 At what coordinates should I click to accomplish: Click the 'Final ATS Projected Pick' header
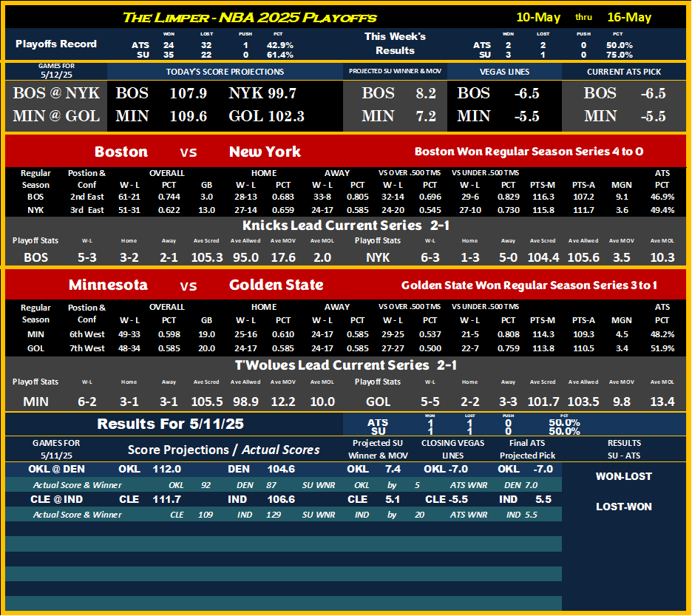click(x=527, y=449)
